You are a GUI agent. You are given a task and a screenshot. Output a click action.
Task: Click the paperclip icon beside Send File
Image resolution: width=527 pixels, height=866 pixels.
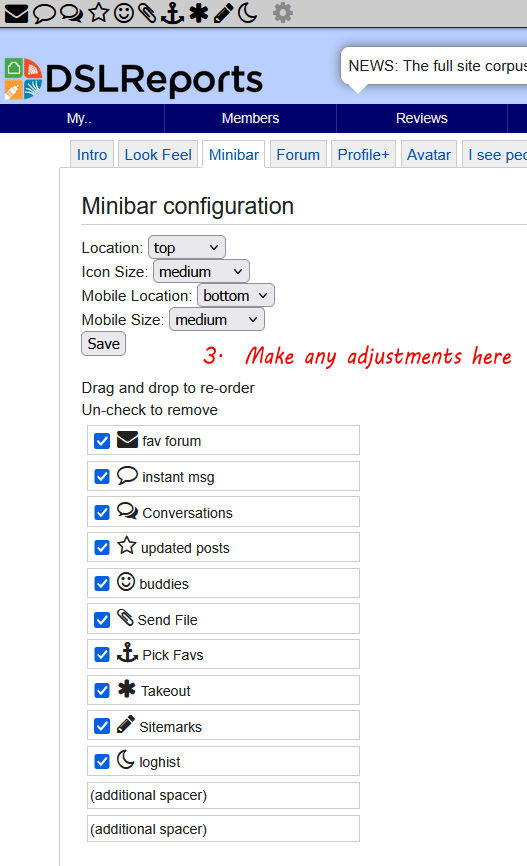point(125,617)
